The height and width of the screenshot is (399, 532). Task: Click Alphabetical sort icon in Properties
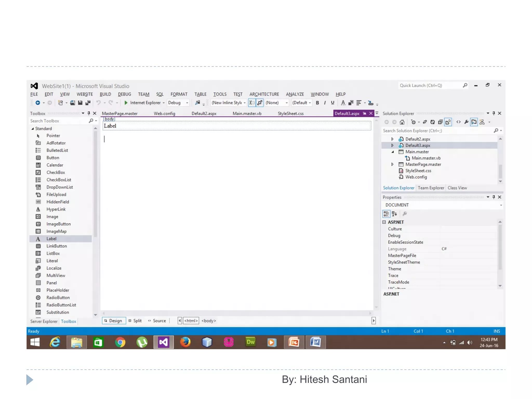click(394, 214)
